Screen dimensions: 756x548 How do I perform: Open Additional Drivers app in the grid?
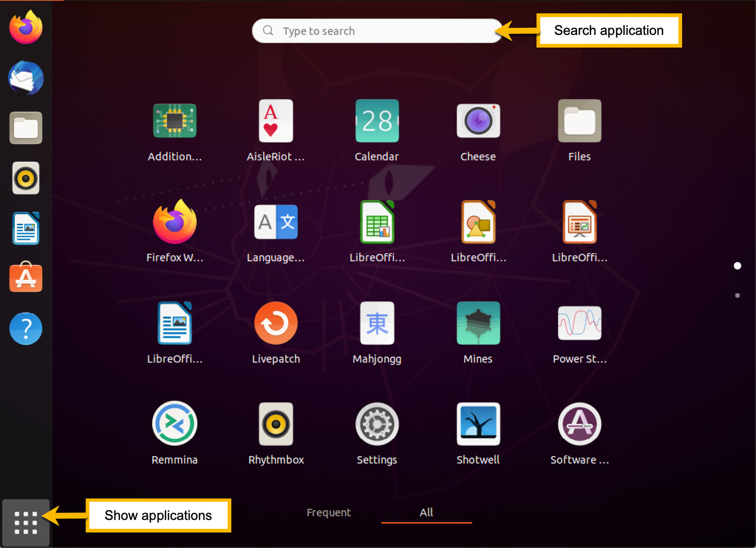pyautogui.click(x=175, y=121)
